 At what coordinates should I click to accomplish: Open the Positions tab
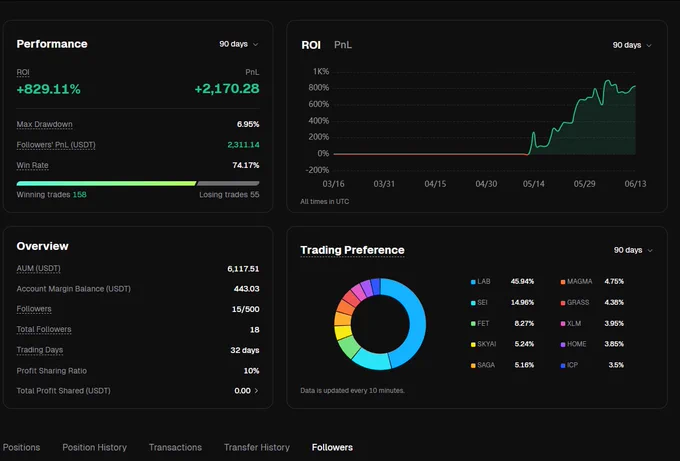coord(21,447)
